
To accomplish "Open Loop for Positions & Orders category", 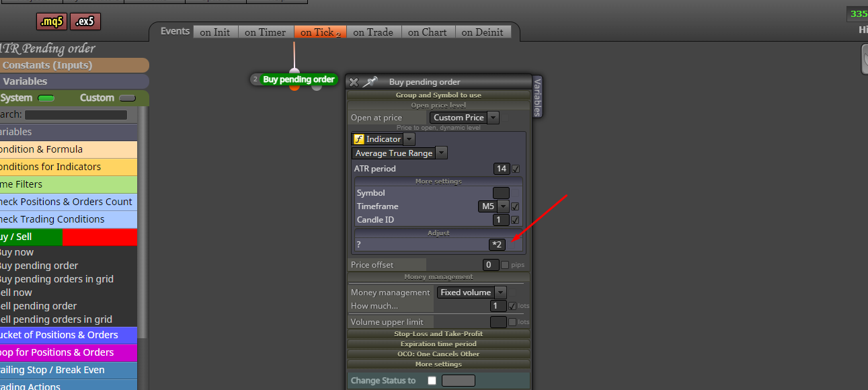I will [69, 352].
